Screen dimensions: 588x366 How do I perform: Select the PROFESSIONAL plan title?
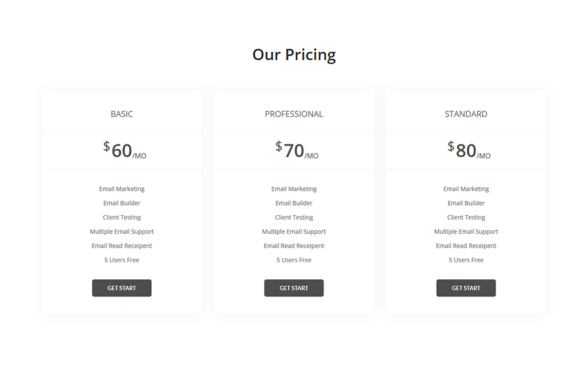pyautogui.click(x=294, y=114)
